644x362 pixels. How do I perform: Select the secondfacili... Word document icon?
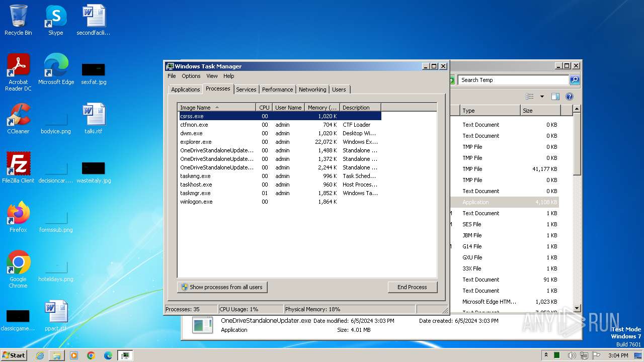(x=94, y=20)
